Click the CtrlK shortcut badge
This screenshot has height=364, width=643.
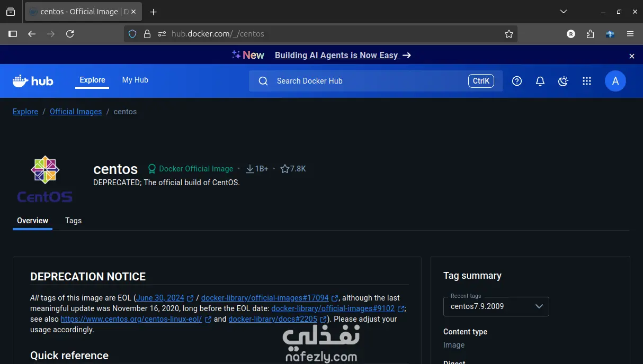(x=481, y=81)
